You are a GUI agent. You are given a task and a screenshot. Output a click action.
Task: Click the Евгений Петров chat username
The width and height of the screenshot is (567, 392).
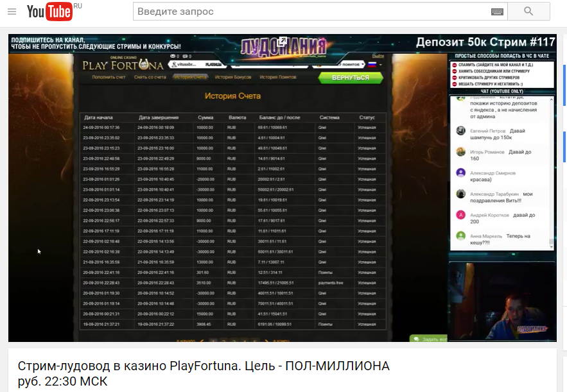[x=487, y=131]
